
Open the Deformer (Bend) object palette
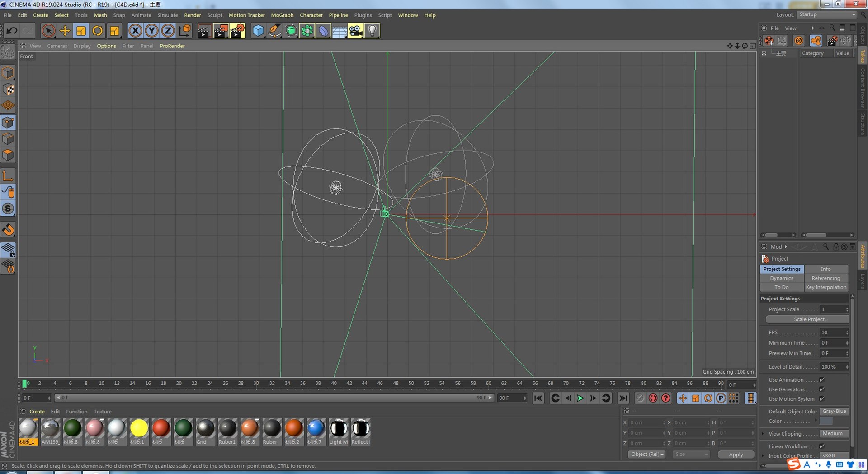[323, 31]
